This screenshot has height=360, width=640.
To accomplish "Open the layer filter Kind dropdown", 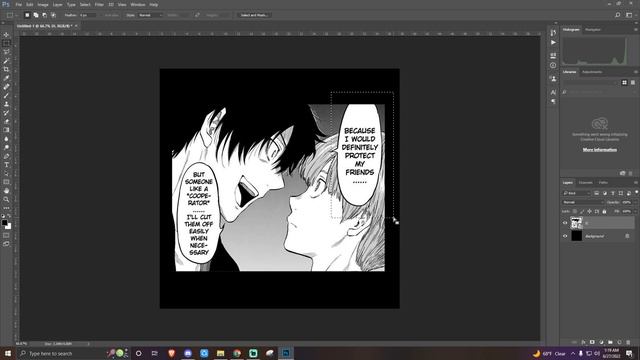I will (576, 193).
